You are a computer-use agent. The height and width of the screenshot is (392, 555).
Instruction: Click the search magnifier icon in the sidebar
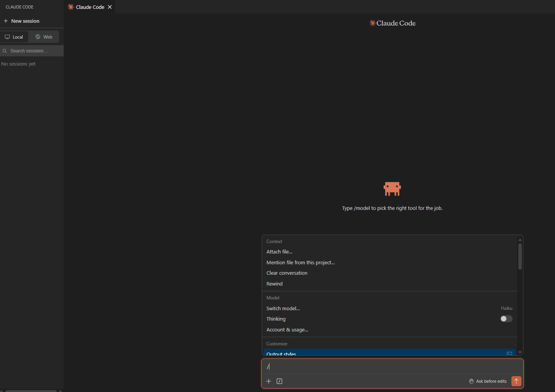[5, 51]
